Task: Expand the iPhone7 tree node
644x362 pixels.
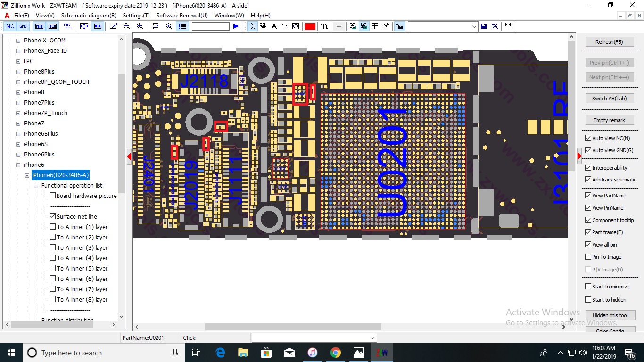Action: pyautogui.click(x=18, y=123)
